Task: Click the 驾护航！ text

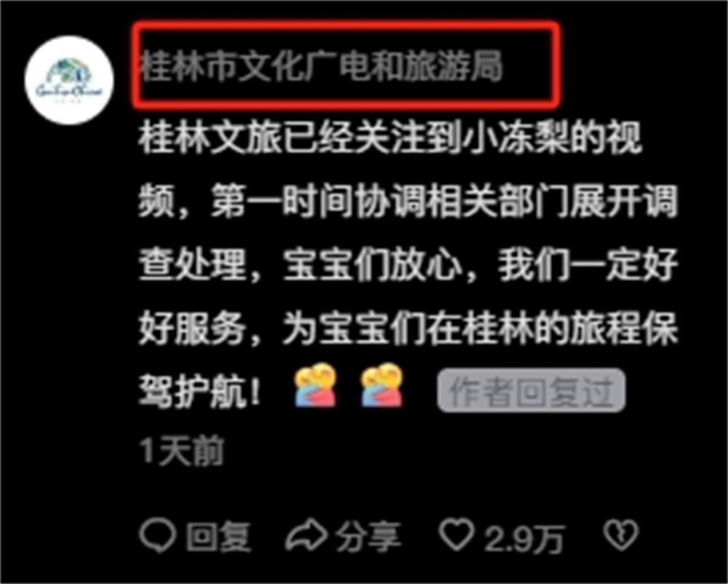Action: coord(199,392)
